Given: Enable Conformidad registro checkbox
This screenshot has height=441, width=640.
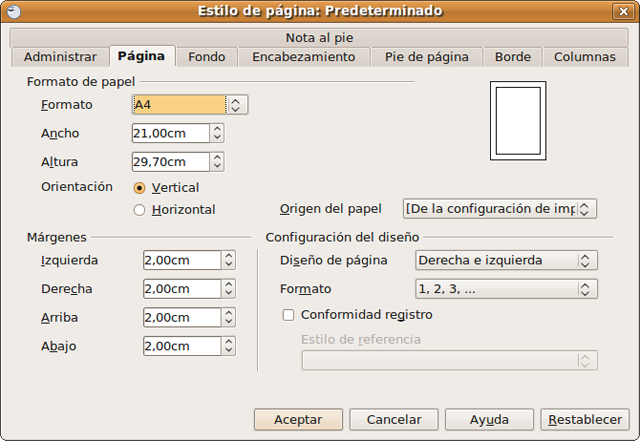Looking at the screenshot, I should (289, 315).
